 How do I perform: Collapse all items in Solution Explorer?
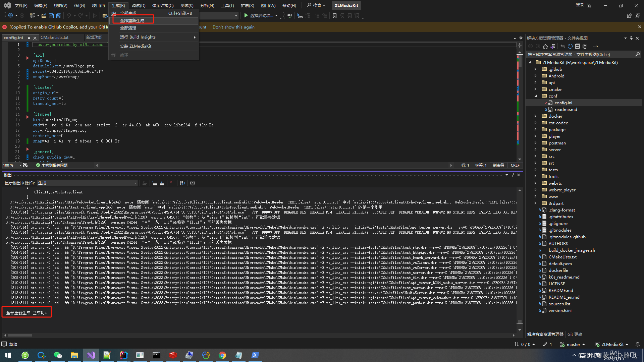(578, 46)
